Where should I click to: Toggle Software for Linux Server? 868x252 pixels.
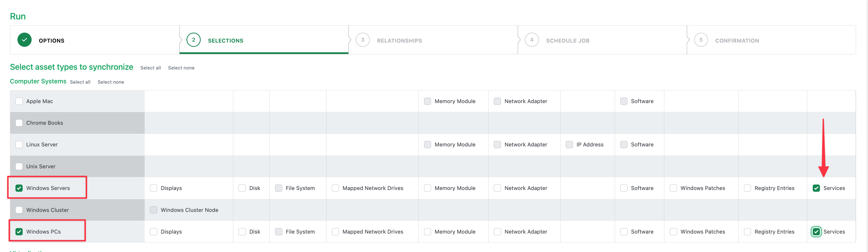tap(624, 144)
